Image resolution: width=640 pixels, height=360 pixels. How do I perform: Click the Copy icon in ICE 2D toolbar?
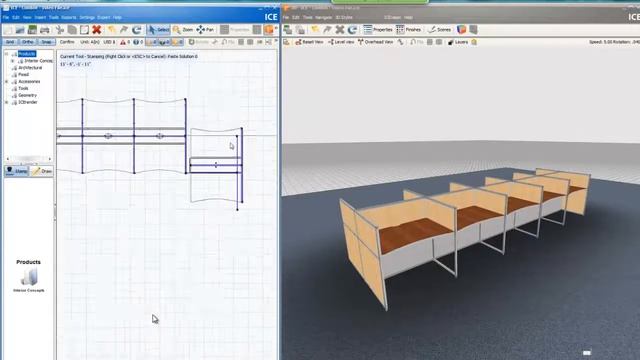pos(72,30)
